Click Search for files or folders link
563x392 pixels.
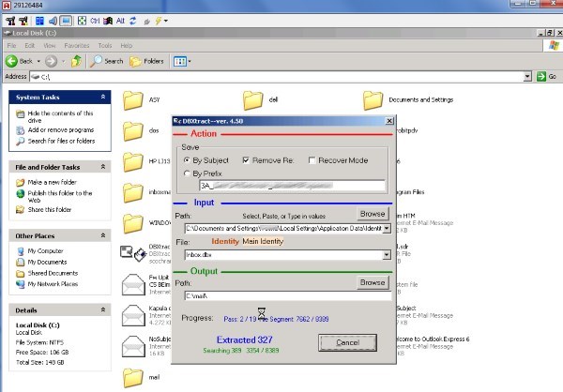[x=61, y=141]
